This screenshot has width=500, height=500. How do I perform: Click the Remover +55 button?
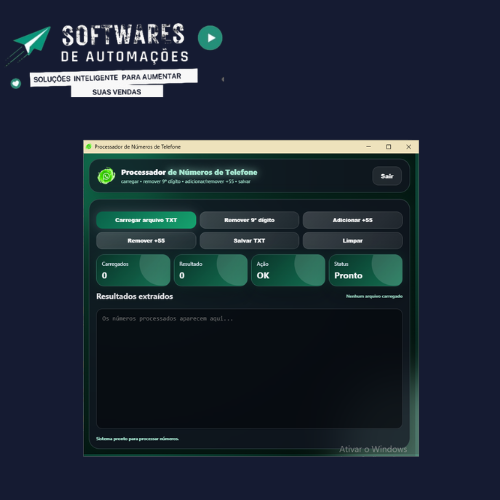(146, 241)
